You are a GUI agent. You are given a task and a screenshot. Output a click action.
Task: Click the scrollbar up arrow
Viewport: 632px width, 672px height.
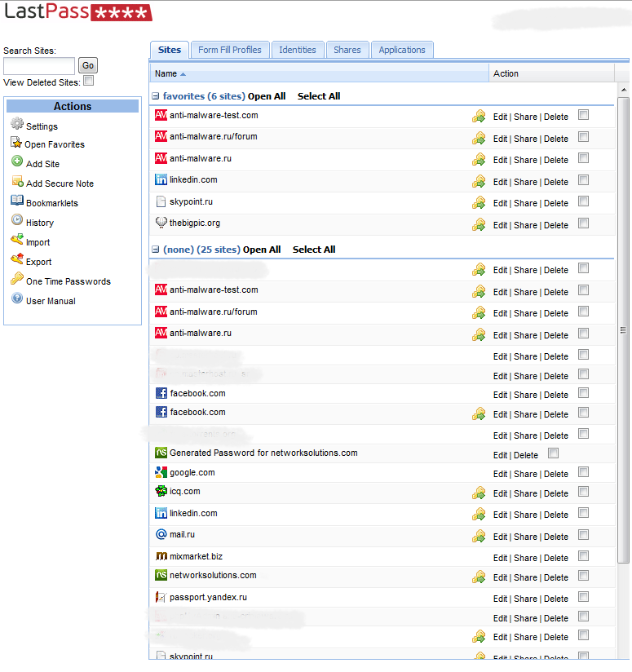[x=624, y=90]
